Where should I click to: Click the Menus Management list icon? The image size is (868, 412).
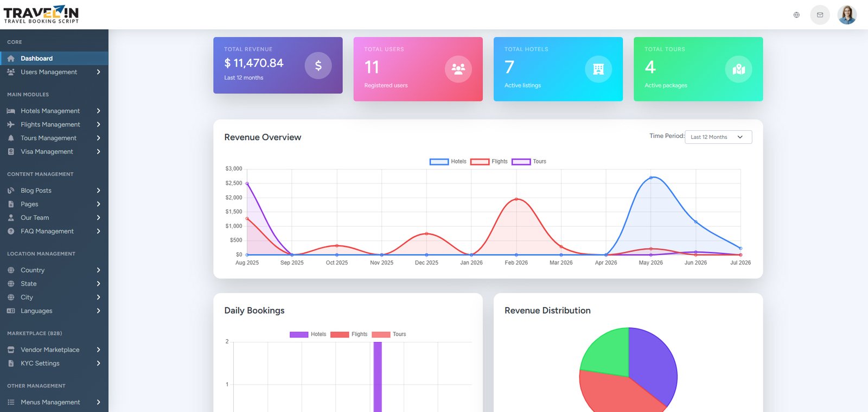pyautogui.click(x=11, y=402)
